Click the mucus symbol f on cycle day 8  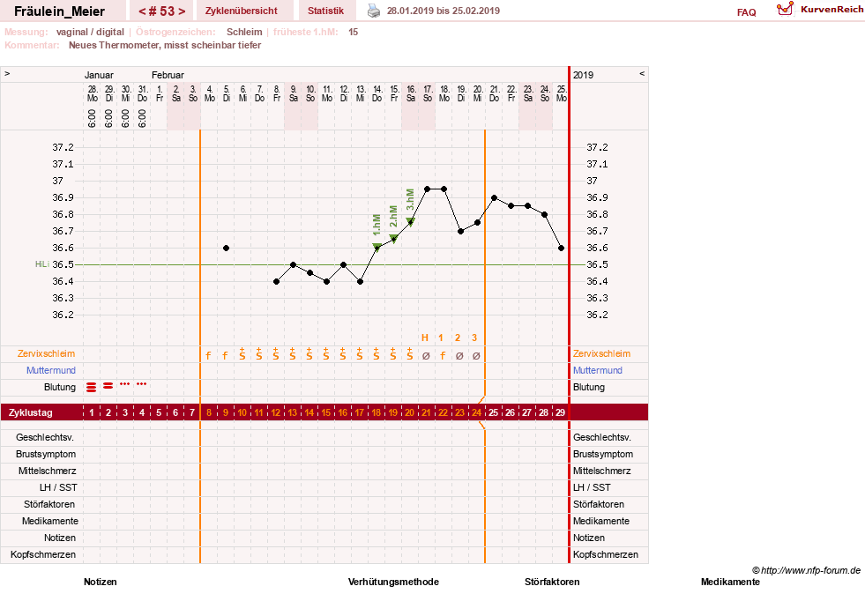click(208, 356)
